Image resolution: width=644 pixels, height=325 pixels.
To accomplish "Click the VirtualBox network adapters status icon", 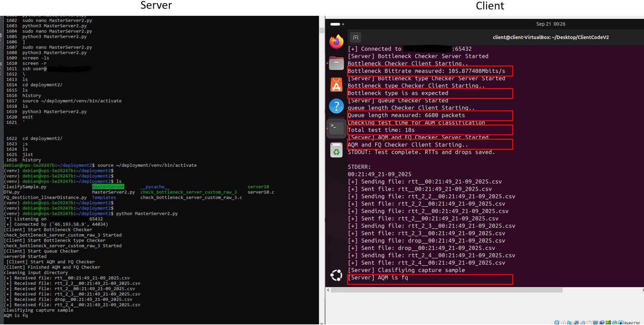I will click(x=576, y=323).
